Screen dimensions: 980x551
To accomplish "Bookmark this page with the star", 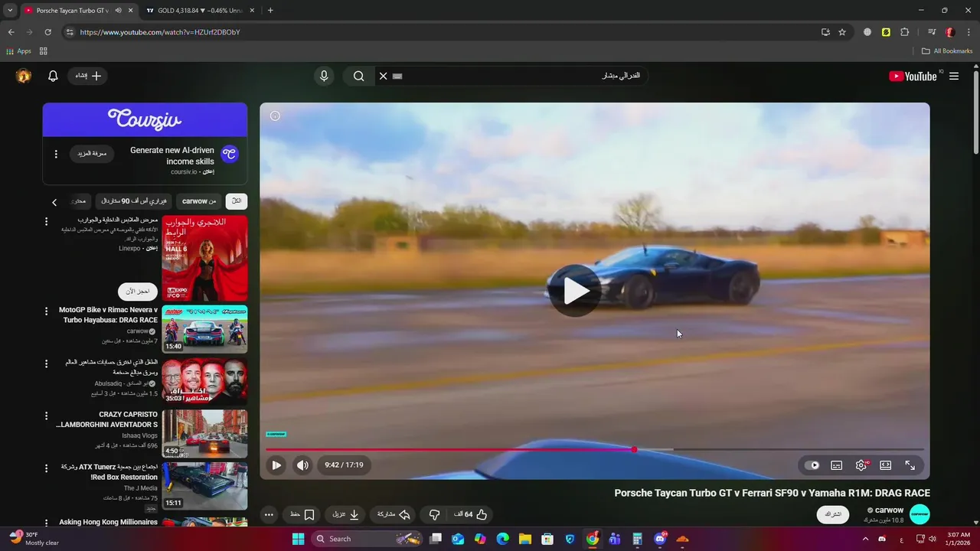I will coord(842,32).
